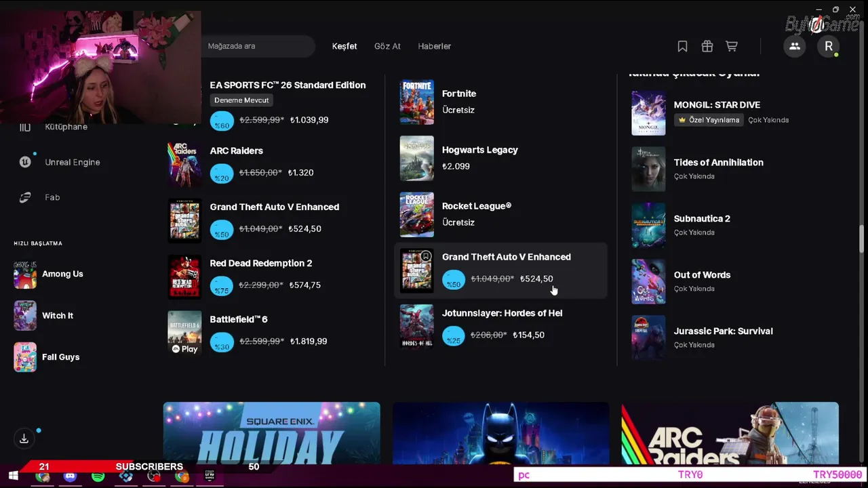868x488 pixels.
Task: Open the Fab sidebar icon
Action: tap(25, 197)
